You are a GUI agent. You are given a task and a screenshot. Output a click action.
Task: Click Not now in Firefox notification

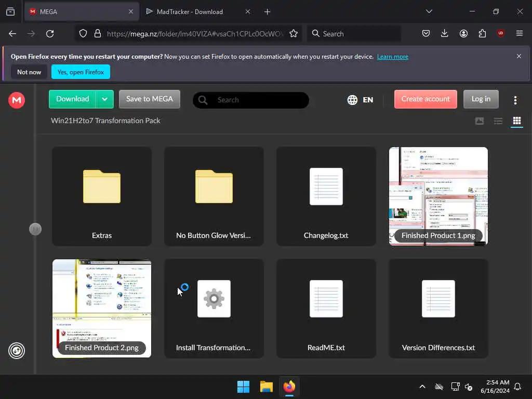click(x=29, y=72)
